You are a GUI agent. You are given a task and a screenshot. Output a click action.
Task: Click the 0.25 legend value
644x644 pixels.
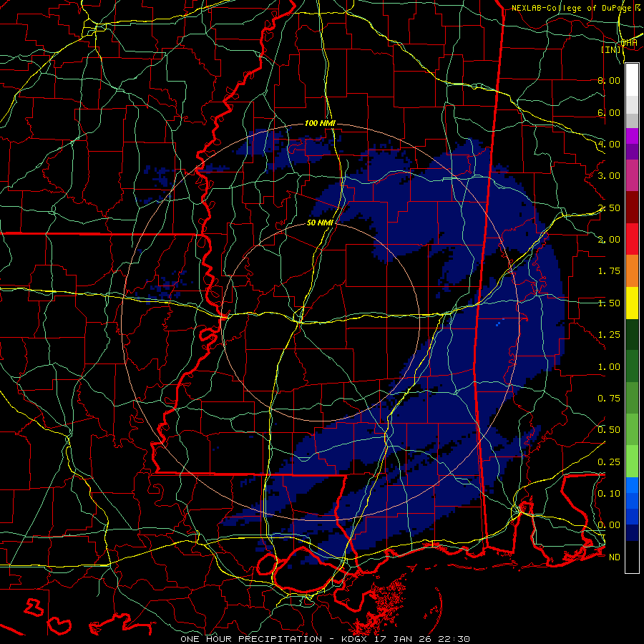tap(609, 462)
